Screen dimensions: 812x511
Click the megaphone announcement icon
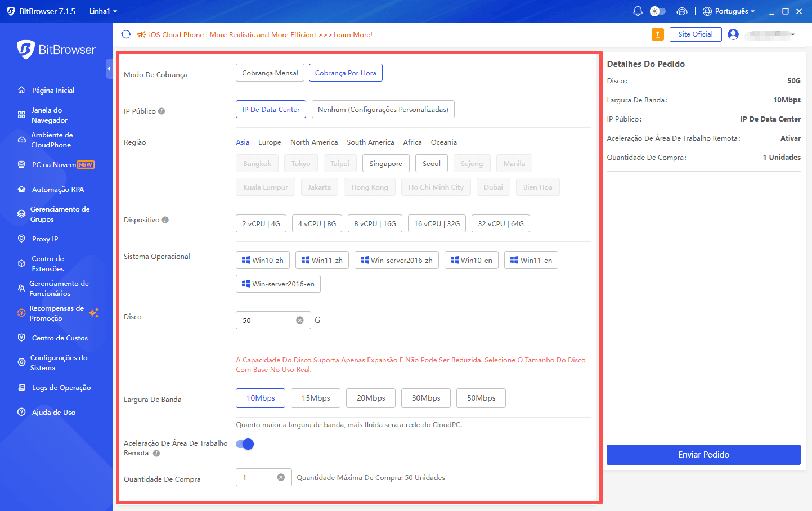click(142, 34)
